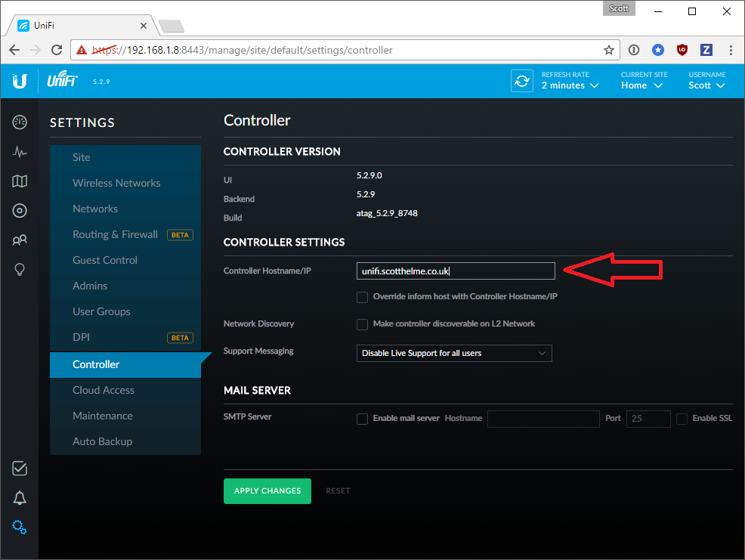Select the Devices target icon
This screenshot has height=560, width=745.
(x=19, y=210)
